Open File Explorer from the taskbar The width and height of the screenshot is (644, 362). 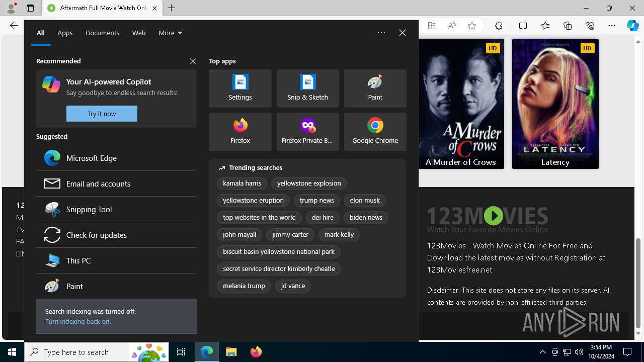pos(231,352)
